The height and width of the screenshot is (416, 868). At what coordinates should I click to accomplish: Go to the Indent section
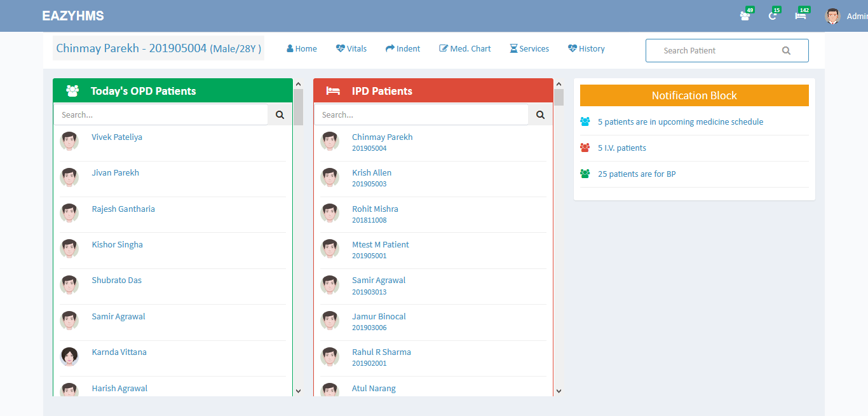point(403,49)
